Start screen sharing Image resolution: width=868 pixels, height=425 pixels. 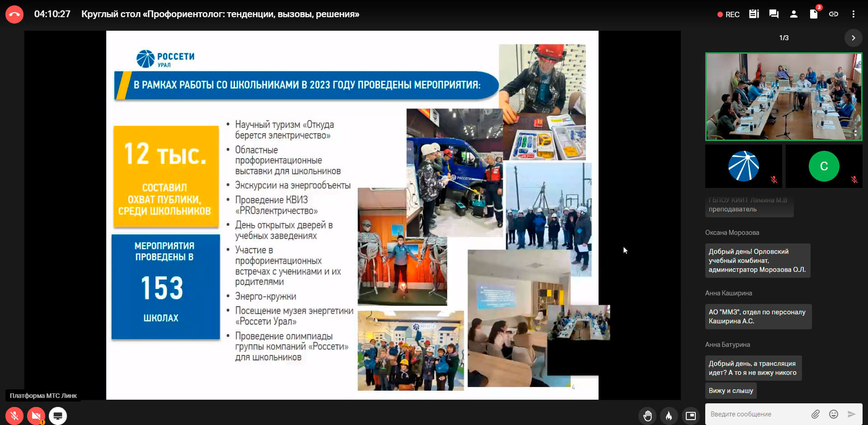[x=58, y=416]
